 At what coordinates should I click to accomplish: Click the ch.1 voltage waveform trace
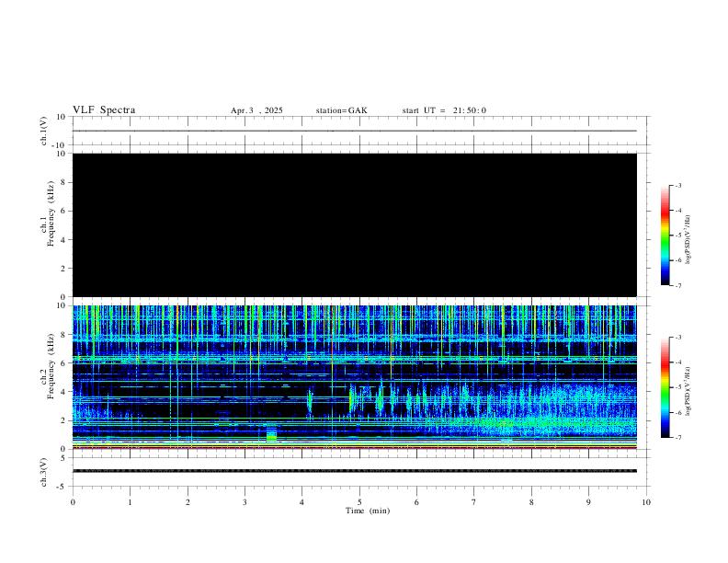(x=354, y=131)
